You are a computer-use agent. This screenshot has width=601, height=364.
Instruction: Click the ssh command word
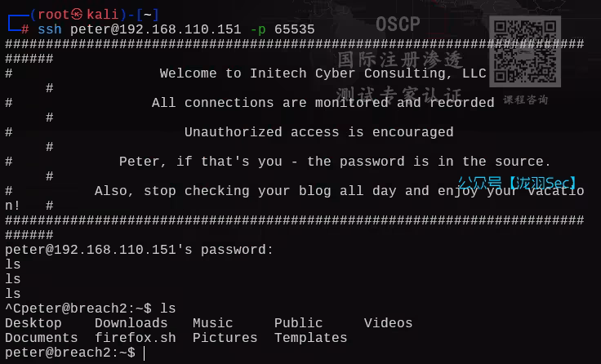pyautogui.click(x=50, y=29)
